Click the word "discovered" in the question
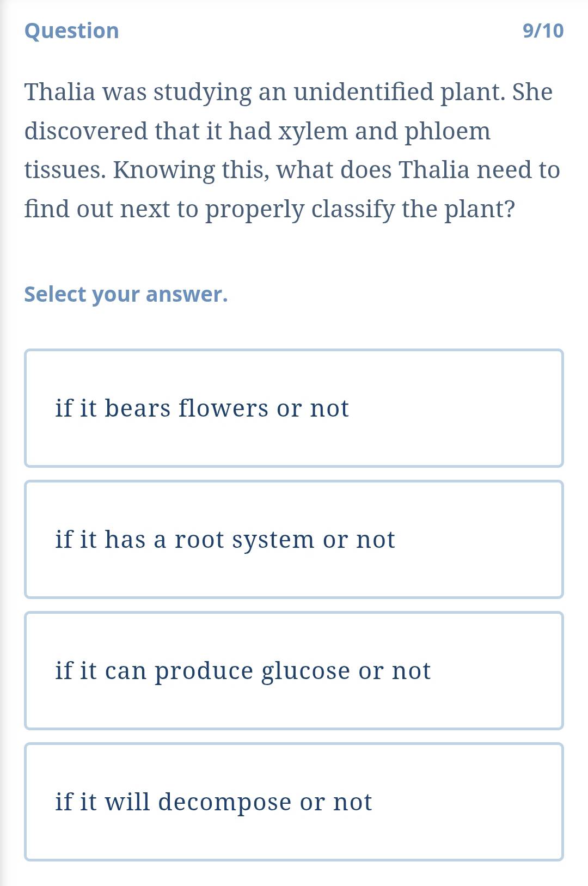 (86, 131)
